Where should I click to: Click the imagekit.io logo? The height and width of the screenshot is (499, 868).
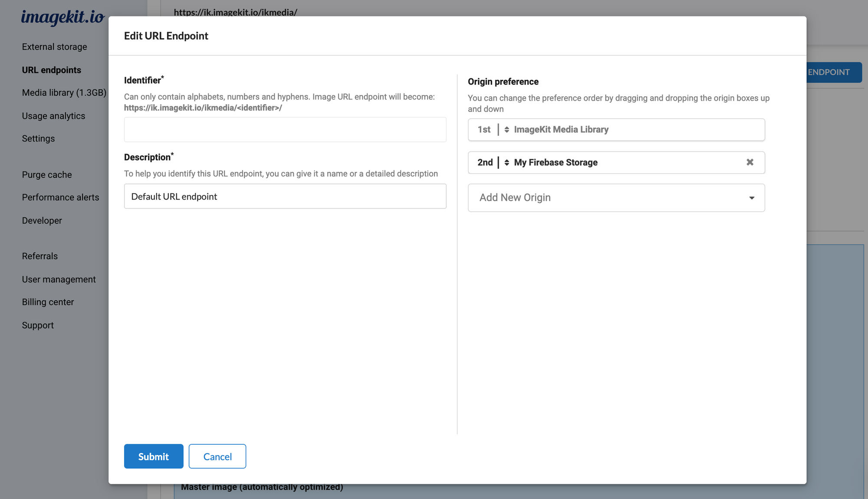click(x=63, y=17)
